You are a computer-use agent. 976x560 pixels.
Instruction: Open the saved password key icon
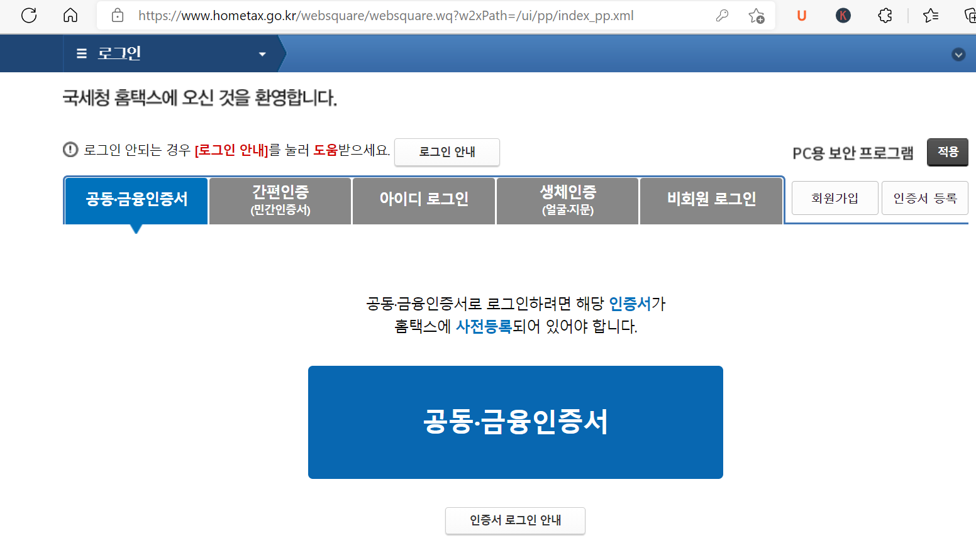pyautogui.click(x=722, y=16)
